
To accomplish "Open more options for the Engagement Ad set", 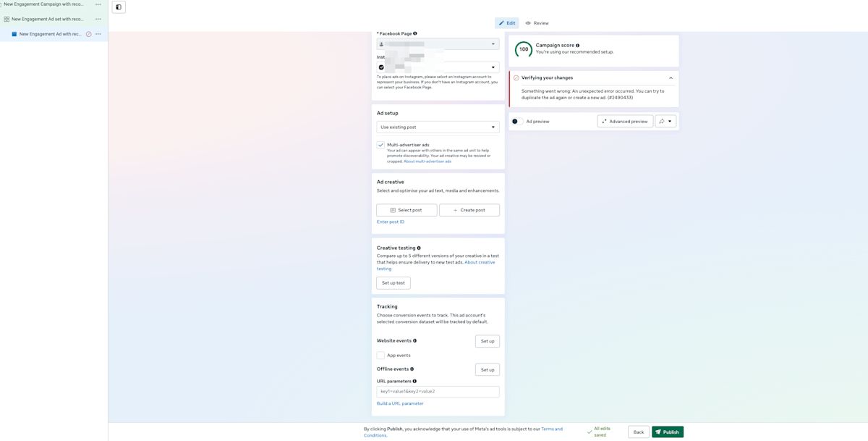I will (x=98, y=19).
